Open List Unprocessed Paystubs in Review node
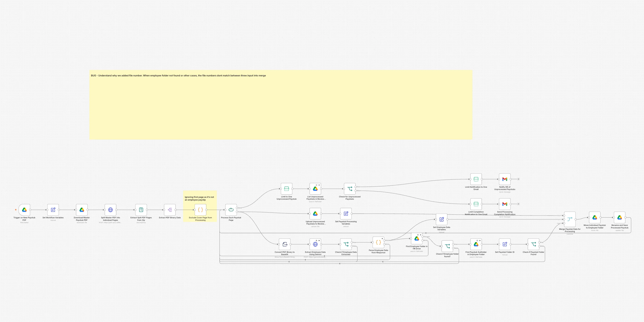 click(315, 189)
